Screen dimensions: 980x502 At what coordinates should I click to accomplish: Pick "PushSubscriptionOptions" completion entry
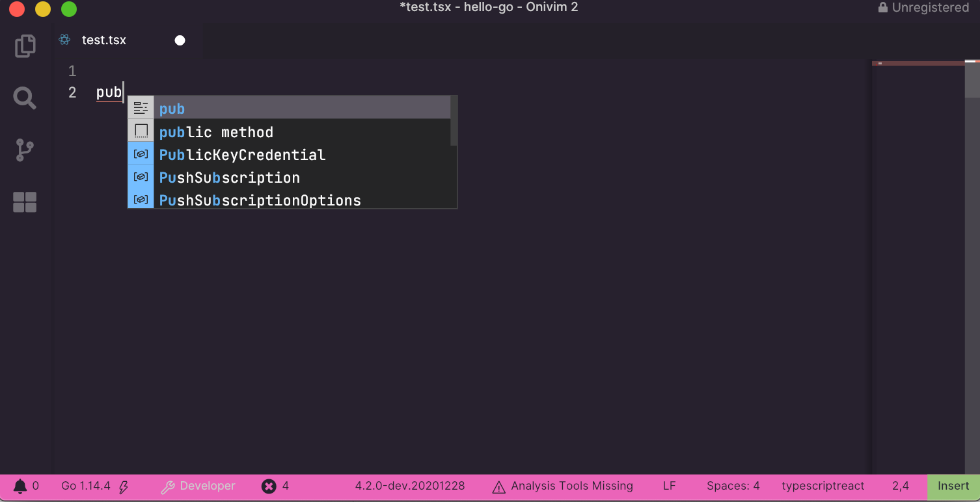point(260,200)
